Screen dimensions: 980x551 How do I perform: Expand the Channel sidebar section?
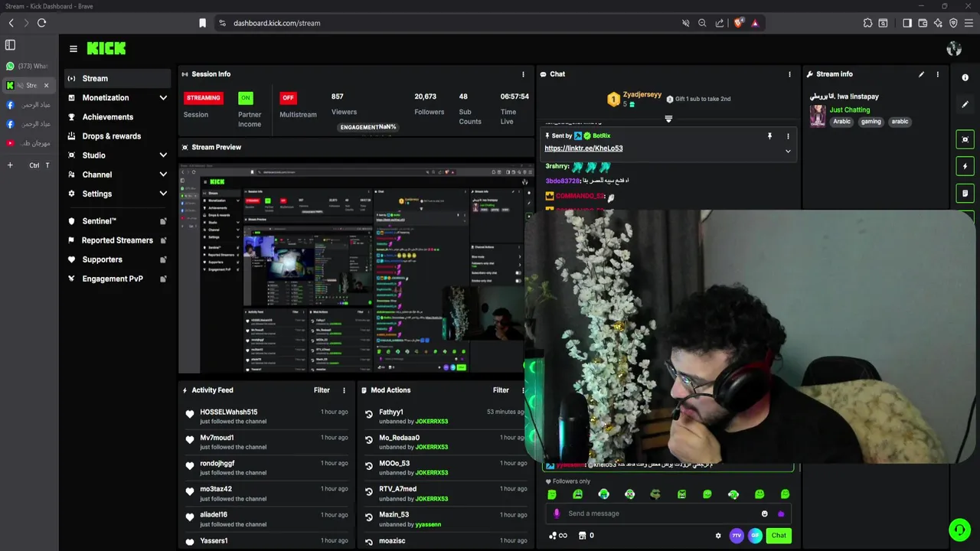coord(163,174)
